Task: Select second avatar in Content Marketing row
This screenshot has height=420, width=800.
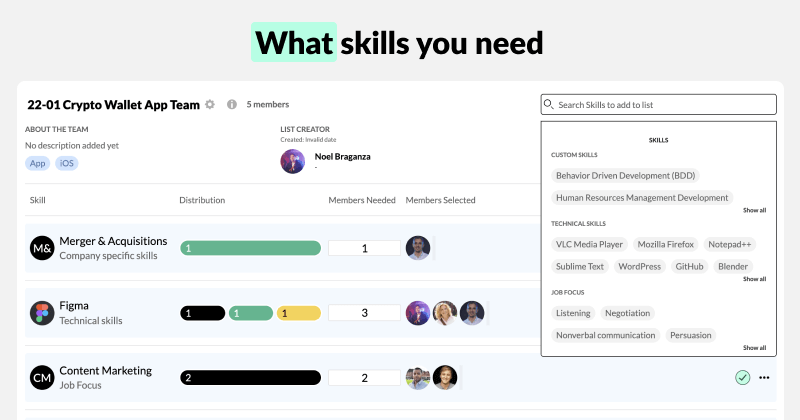Action: tap(445, 378)
